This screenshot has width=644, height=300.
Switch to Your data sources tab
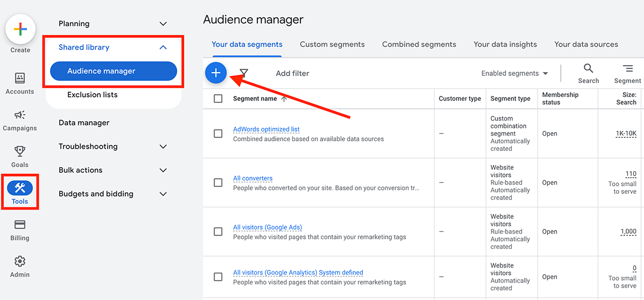[x=586, y=44]
